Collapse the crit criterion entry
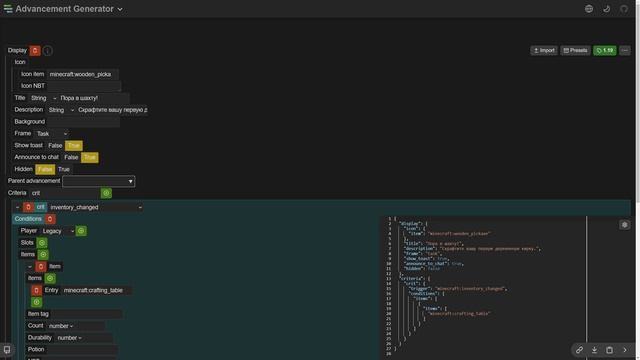The height and width of the screenshot is (360, 640). point(18,207)
